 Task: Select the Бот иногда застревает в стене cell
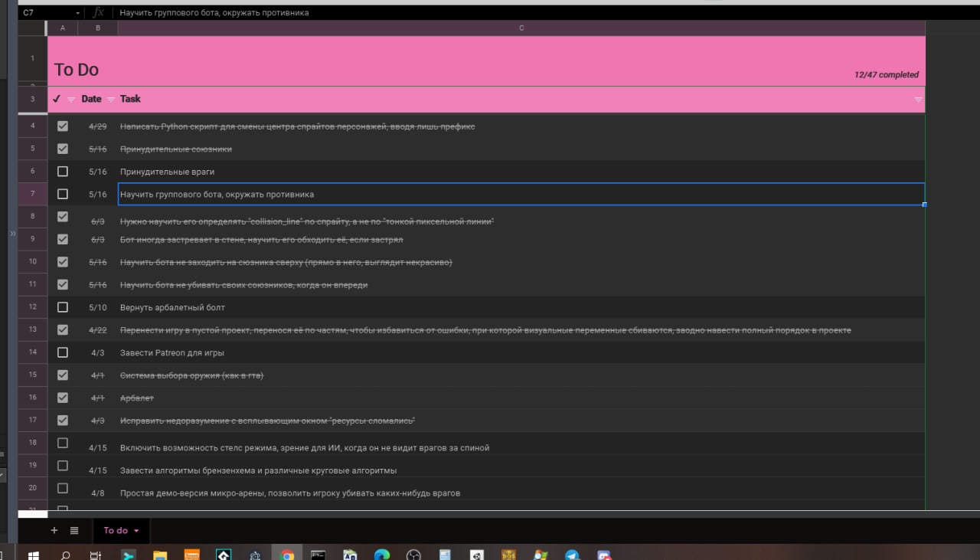coord(521,240)
